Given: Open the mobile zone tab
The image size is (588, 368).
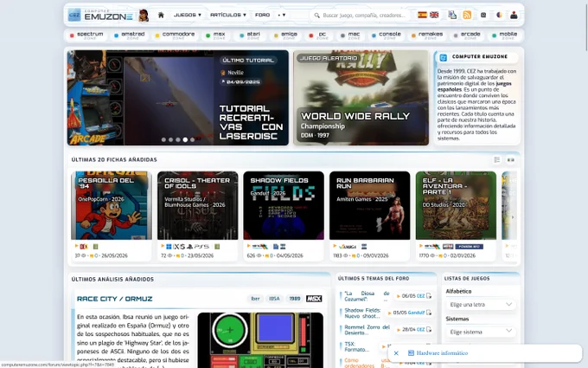Looking at the screenshot, I should click(x=505, y=36).
